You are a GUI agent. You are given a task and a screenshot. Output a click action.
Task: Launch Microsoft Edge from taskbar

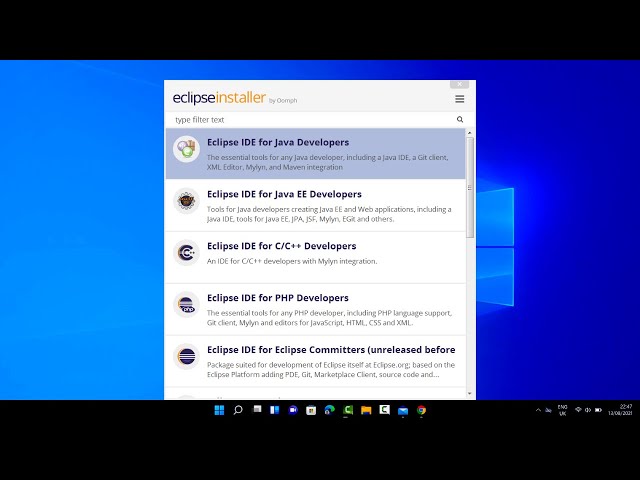[x=329, y=410]
